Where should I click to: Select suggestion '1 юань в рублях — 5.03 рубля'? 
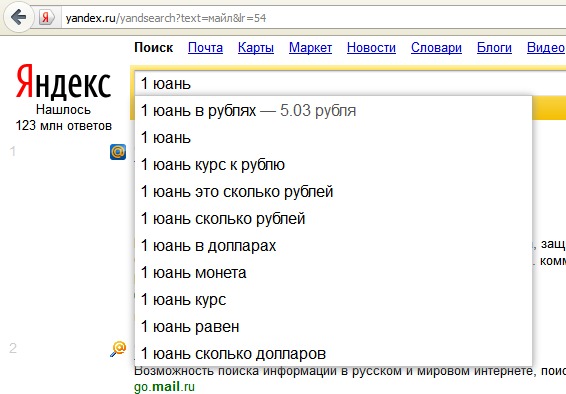(333, 111)
